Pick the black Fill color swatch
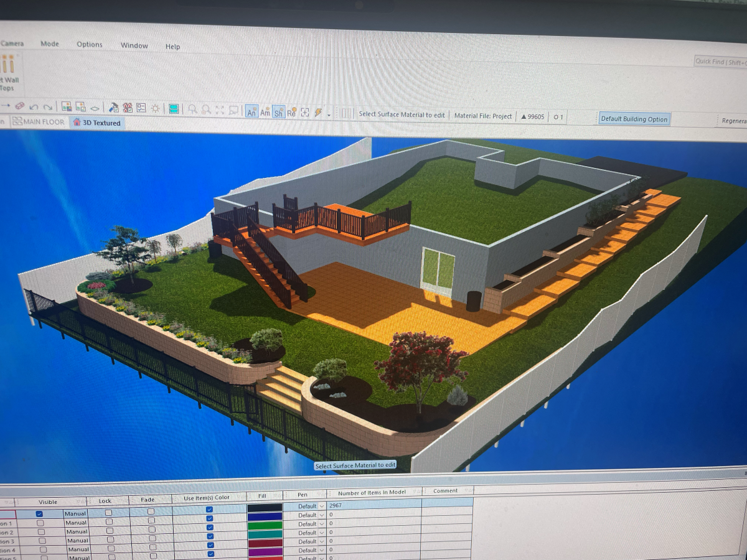Viewport: 747px width, 560px height. tap(264, 506)
